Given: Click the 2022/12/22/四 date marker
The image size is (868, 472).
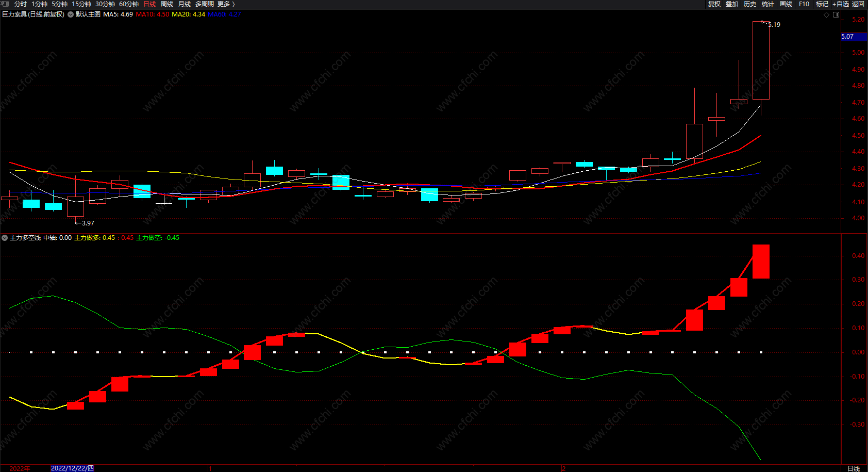Looking at the screenshot, I should point(72,468).
